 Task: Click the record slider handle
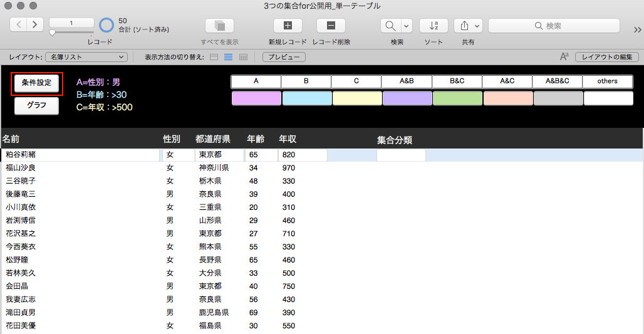(x=52, y=33)
